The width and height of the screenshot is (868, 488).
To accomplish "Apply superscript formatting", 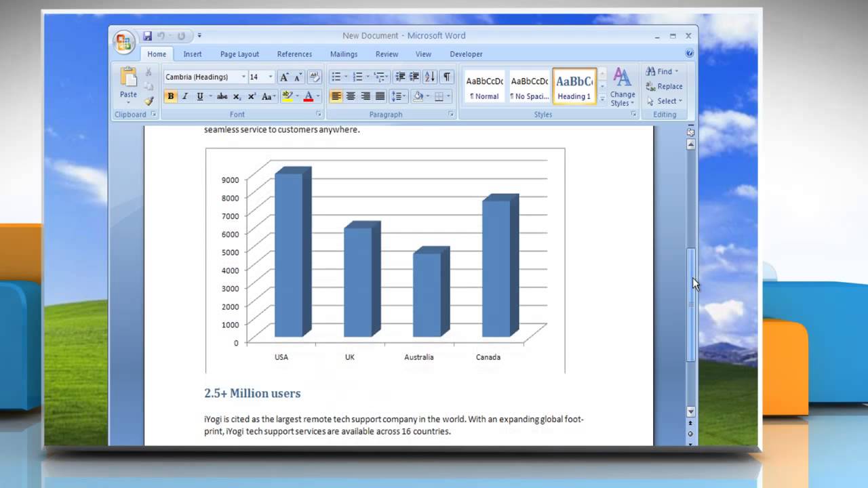I will (x=252, y=97).
